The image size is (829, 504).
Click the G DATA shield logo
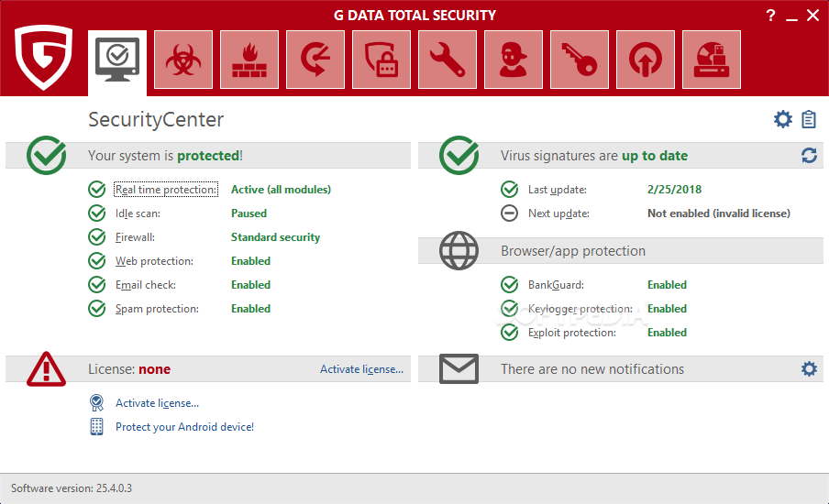[x=43, y=57]
